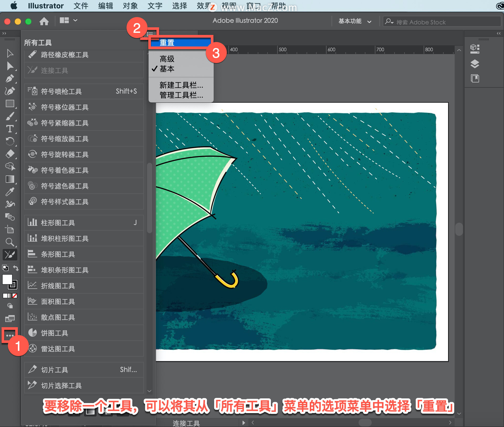Select the Direct Selection tool
This screenshot has width=504, height=427.
10,66
